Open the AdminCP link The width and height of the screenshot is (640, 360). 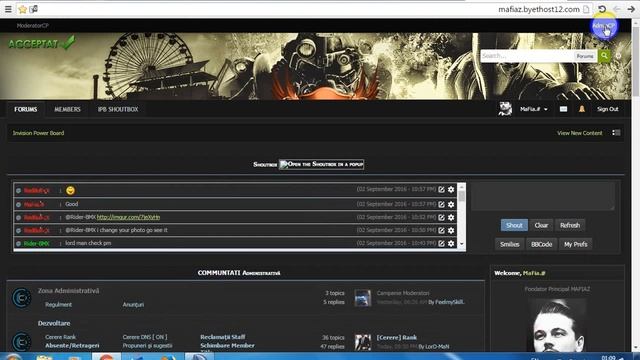[x=603, y=25]
